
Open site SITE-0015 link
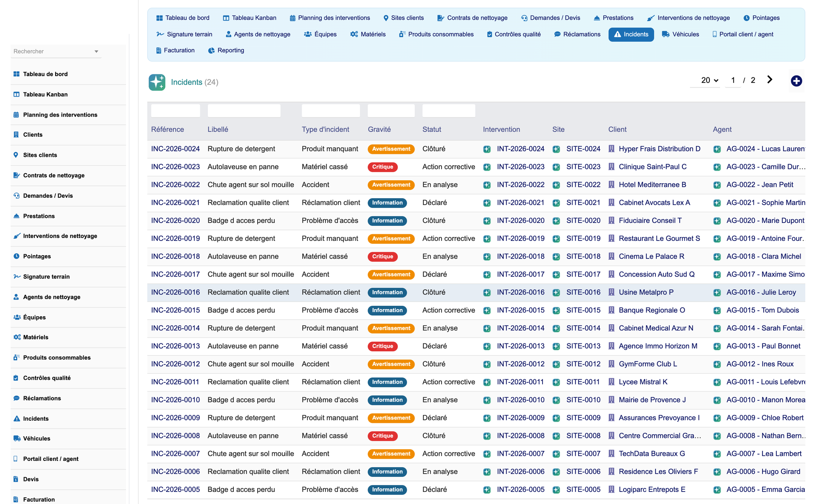pos(583,310)
